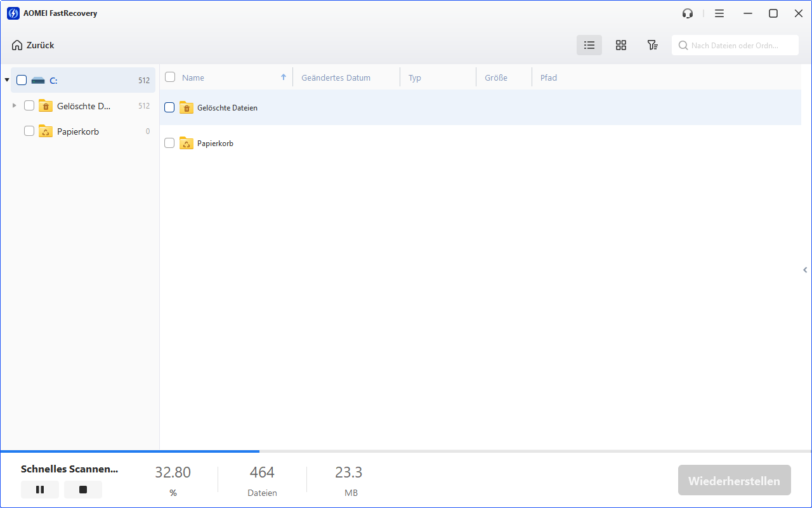Sort by Geändertes Datum column

pos(336,77)
